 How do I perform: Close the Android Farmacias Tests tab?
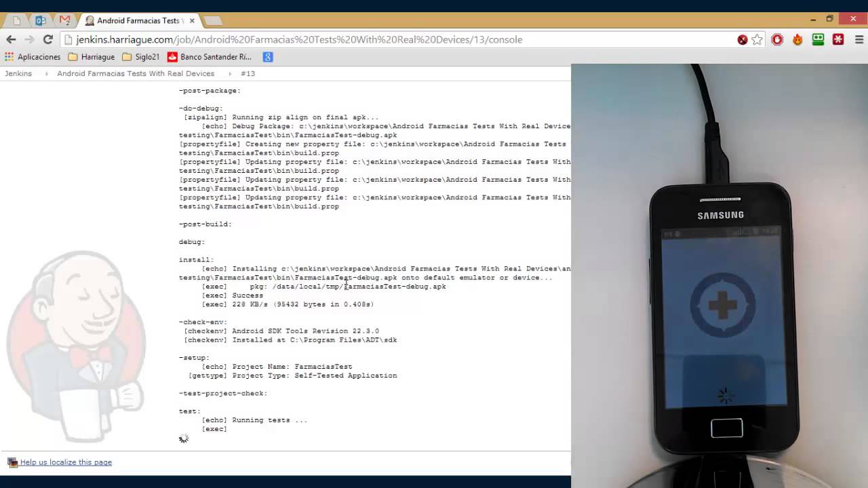(192, 20)
